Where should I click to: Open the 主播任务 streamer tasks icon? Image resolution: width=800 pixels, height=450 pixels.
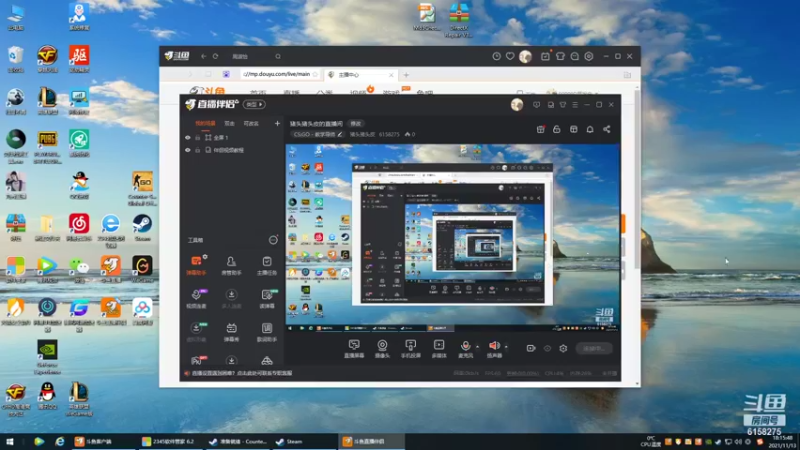click(x=267, y=265)
